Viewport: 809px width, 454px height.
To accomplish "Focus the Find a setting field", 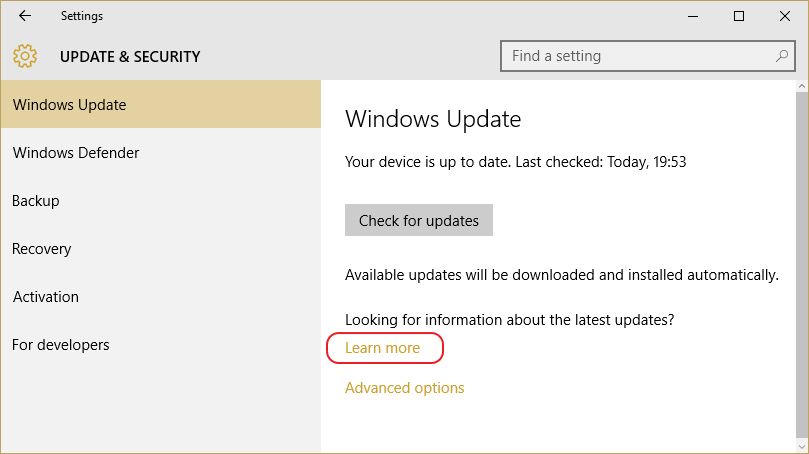I will coord(648,56).
